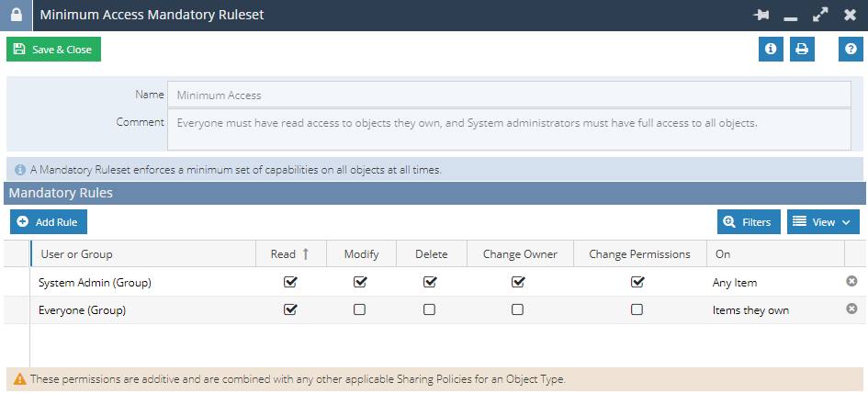Remove the Everyone group rule

851,309
